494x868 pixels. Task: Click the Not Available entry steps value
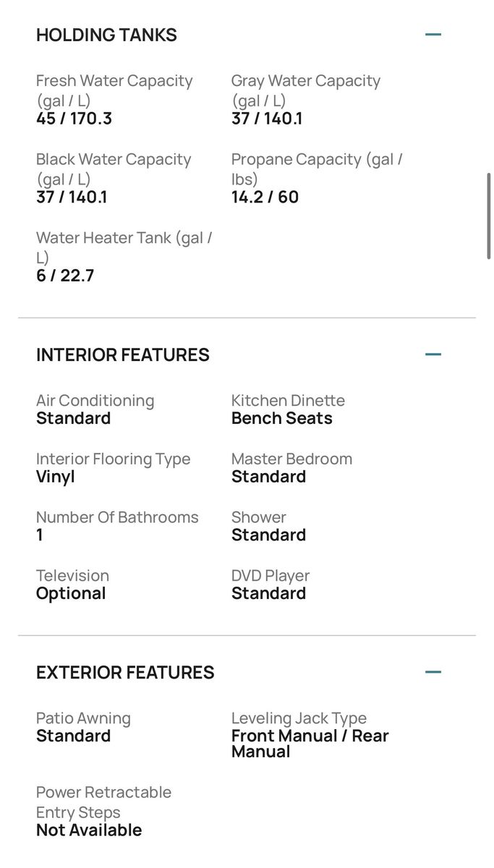89,830
